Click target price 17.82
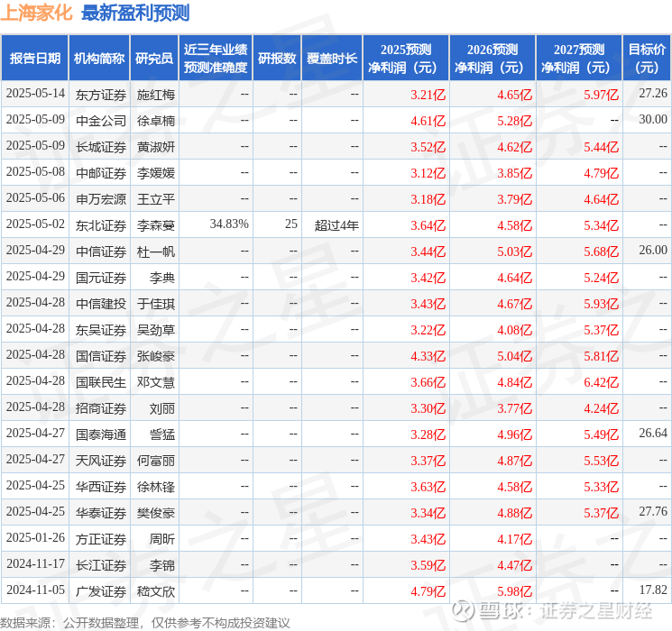 point(653,590)
